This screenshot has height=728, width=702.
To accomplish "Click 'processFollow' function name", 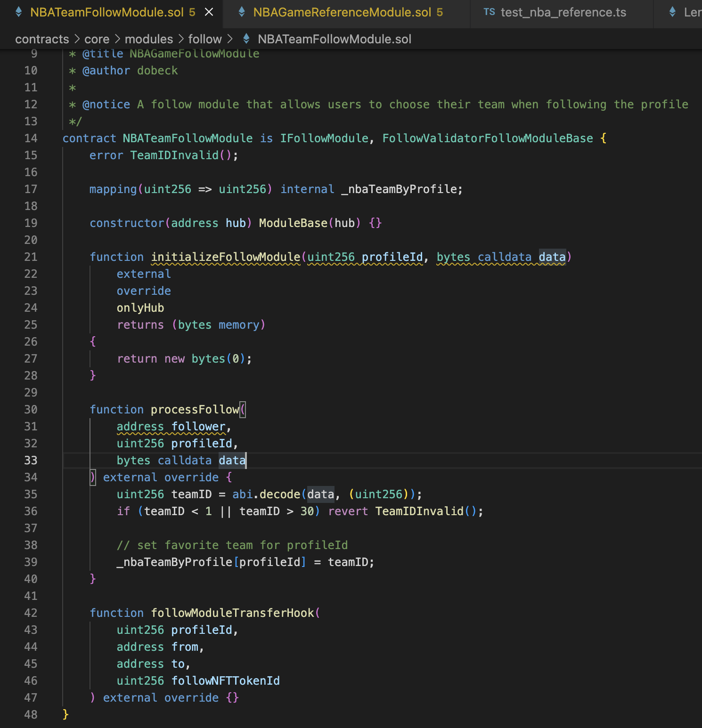I will point(195,410).
